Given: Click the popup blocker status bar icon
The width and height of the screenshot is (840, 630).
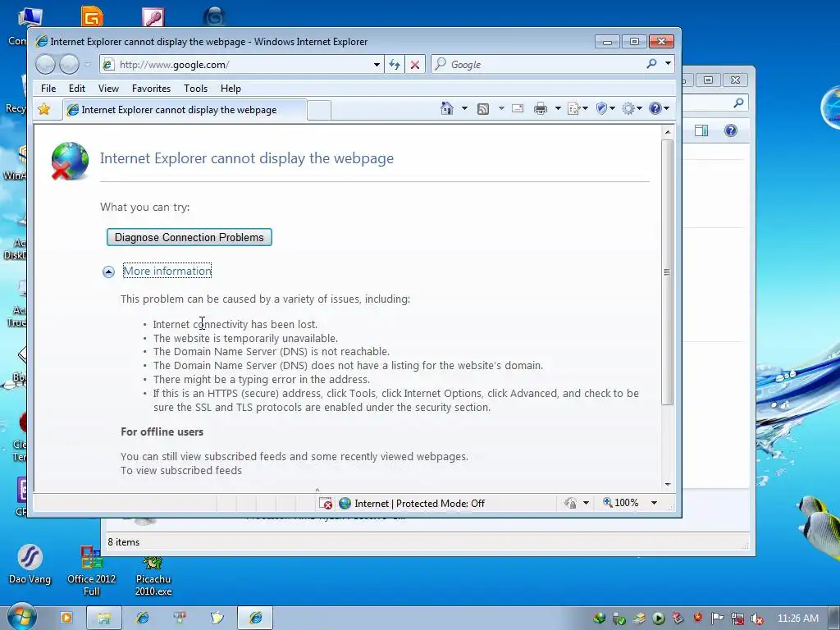Looking at the screenshot, I should tap(326, 503).
